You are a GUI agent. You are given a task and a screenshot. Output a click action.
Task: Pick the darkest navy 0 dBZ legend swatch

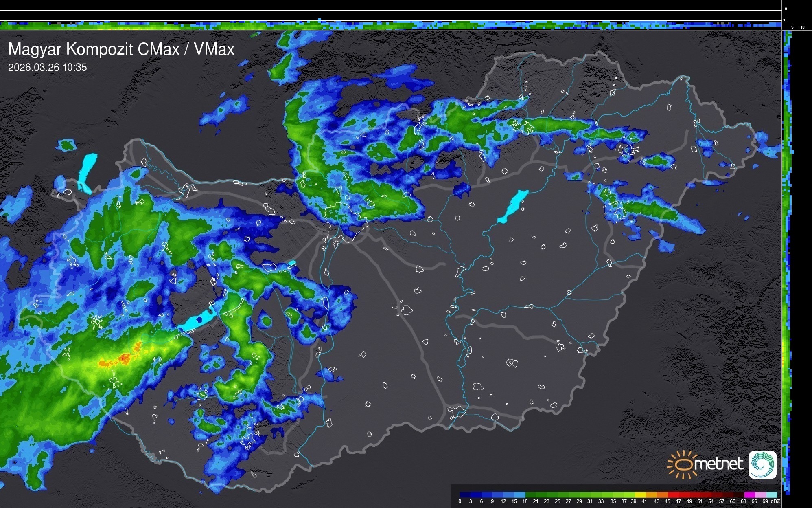click(x=464, y=495)
